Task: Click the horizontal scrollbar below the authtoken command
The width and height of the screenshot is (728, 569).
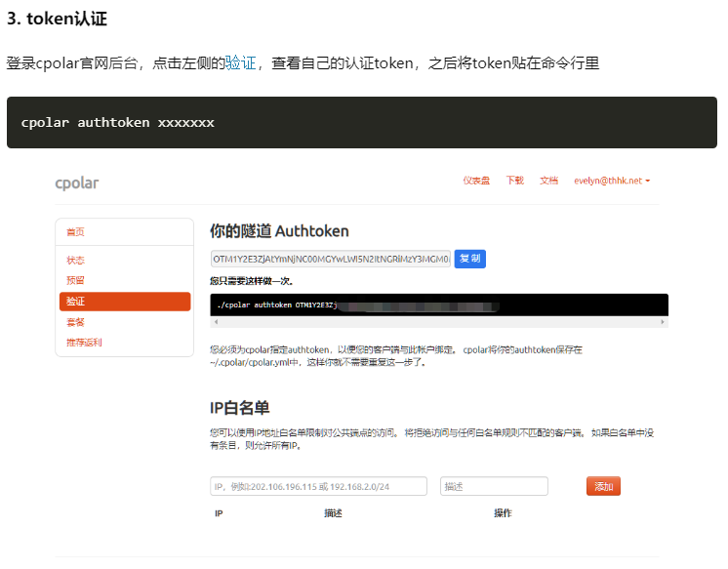Action: coord(439,321)
